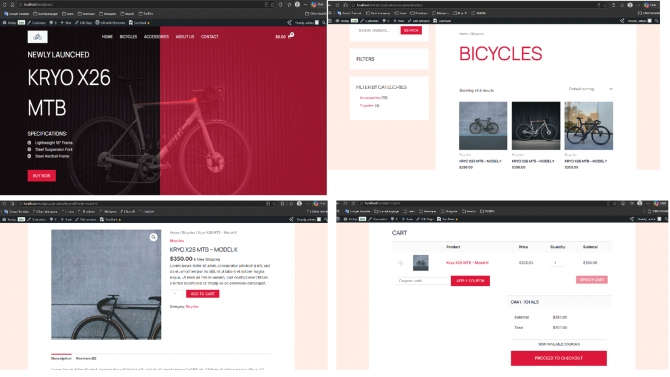Switch to the Reviews (0) tab
Viewport: 670px width, 377px height.
pos(86,358)
